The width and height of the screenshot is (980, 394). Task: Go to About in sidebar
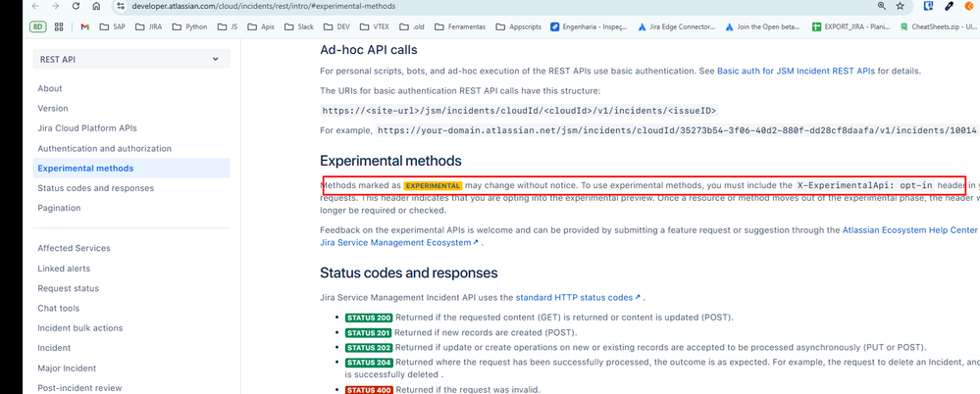pyautogui.click(x=50, y=88)
